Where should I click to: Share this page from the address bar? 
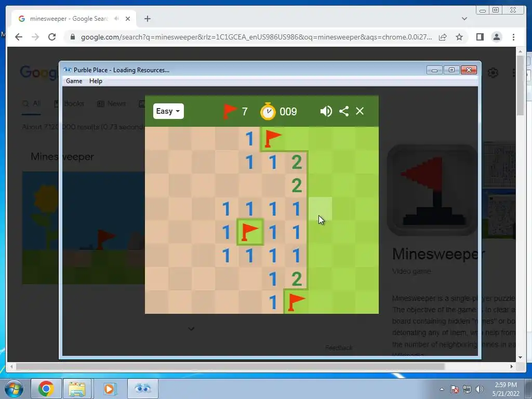tap(443, 37)
